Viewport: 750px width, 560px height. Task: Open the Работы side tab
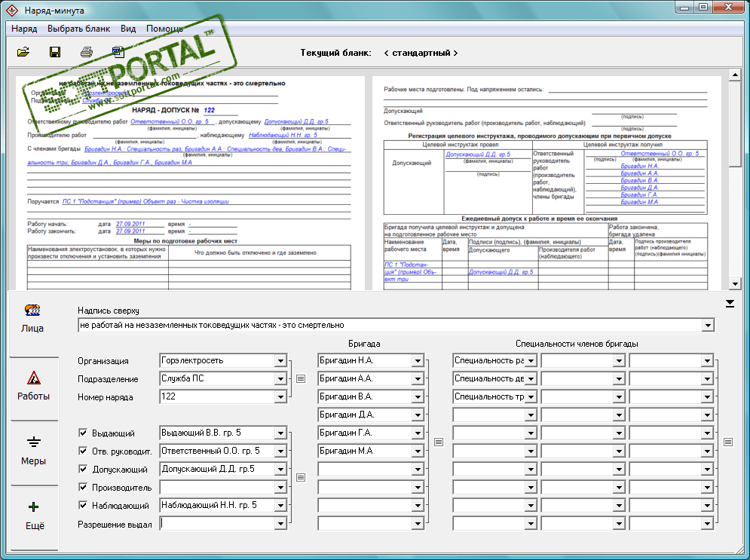[x=33, y=386]
